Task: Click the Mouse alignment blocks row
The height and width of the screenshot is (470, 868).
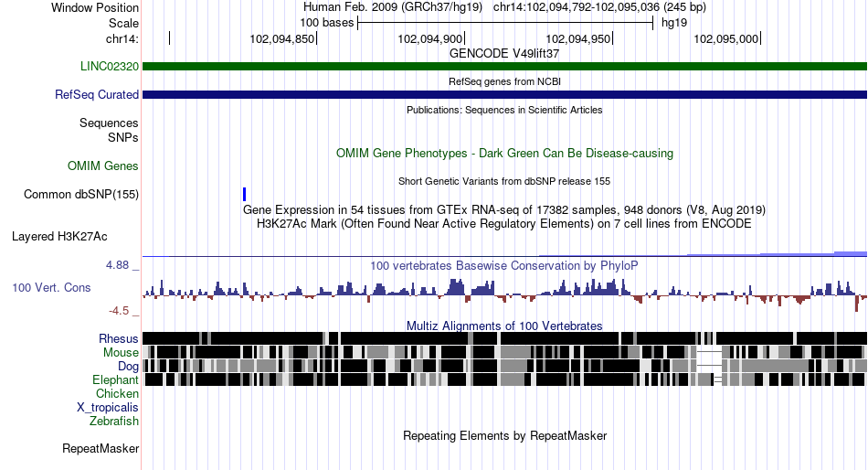Action: tap(505, 352)
